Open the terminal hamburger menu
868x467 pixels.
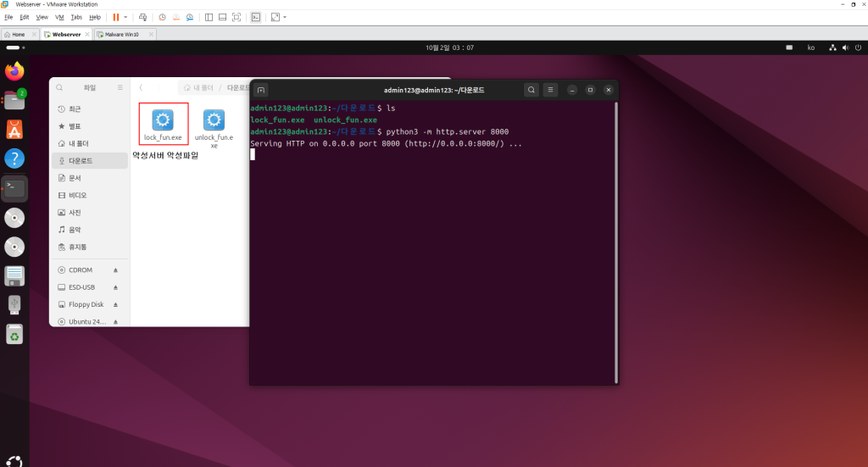[551, 90]
